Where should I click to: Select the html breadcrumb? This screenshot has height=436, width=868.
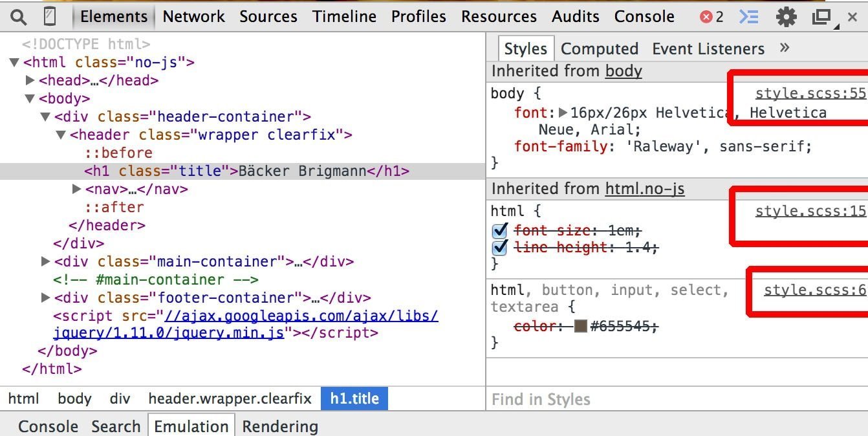[x=24, y=399]
